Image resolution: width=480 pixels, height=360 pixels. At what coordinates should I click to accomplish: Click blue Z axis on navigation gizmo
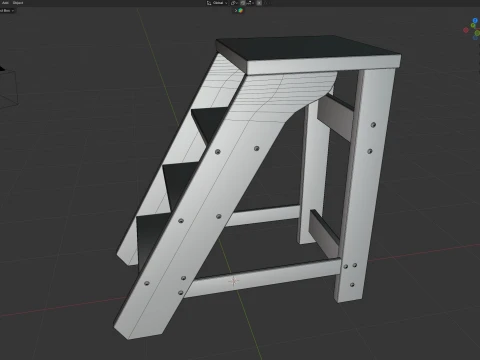pos(475,21)
